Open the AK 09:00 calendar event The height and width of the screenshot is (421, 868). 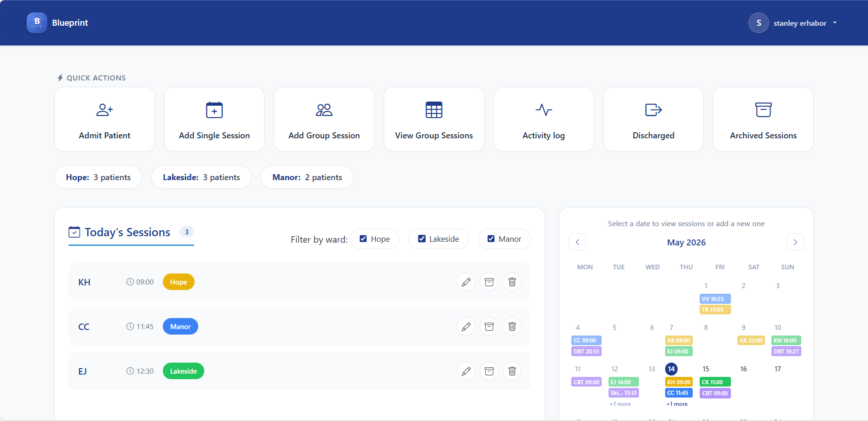(679, 341)
